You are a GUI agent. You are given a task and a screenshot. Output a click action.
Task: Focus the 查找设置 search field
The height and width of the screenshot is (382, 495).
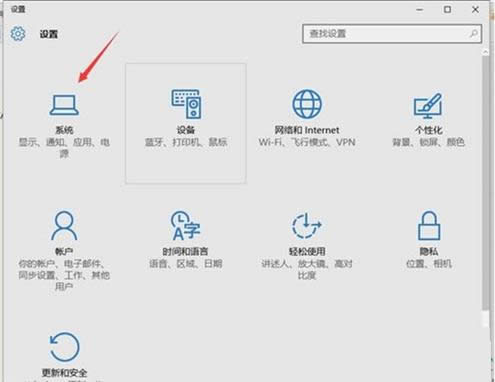tap(392, 34)
